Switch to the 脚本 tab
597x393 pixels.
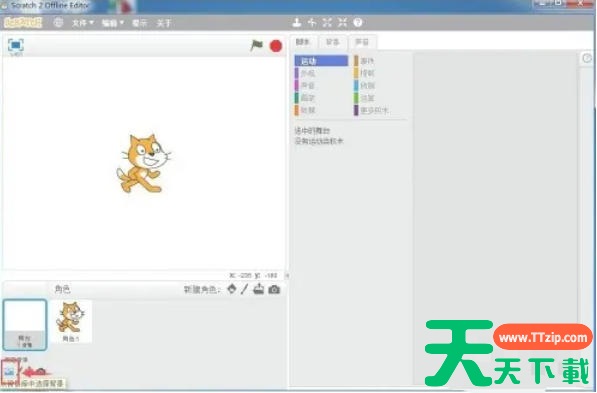coord(303,42)
